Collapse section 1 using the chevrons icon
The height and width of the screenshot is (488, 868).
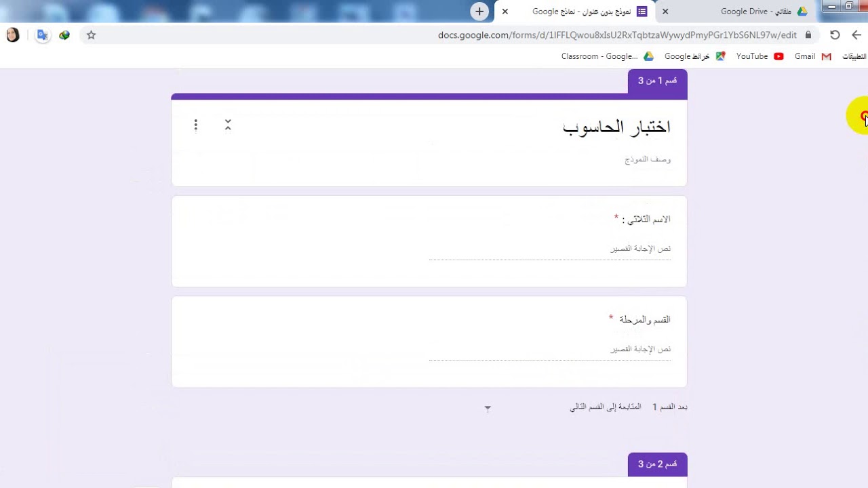point(228,125)
